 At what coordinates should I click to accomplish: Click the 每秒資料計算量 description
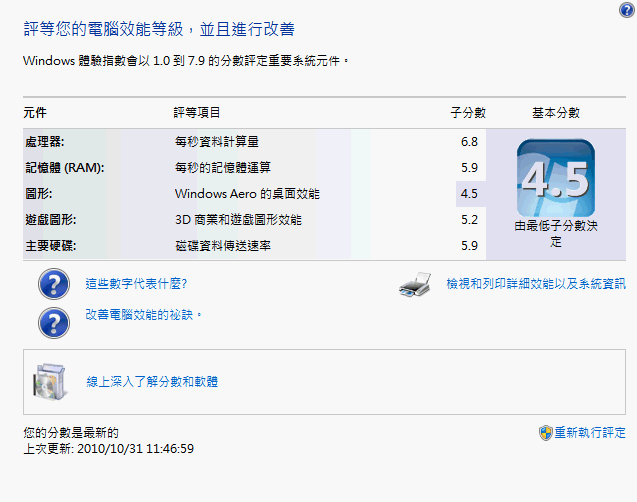tap(217, 142)
